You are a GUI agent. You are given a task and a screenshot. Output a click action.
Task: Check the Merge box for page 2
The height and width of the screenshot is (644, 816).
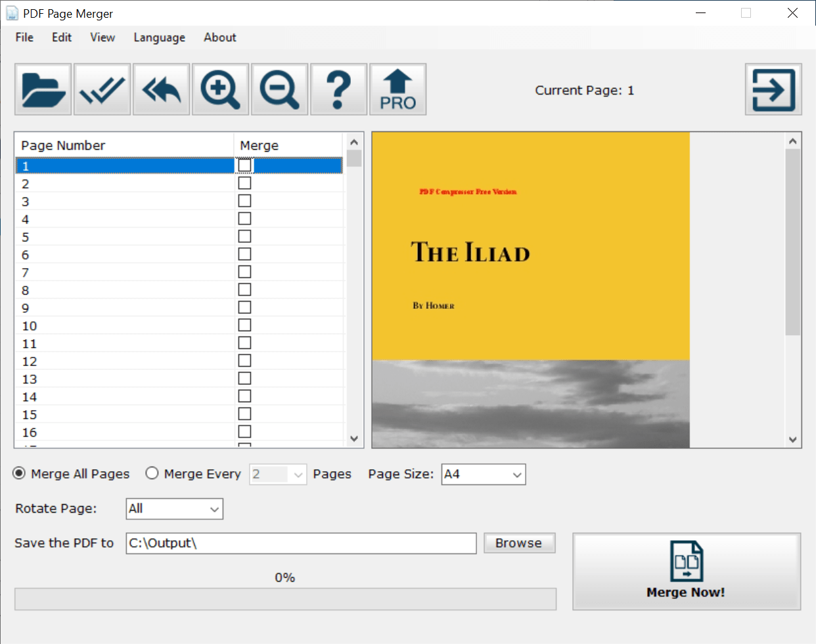244,183
